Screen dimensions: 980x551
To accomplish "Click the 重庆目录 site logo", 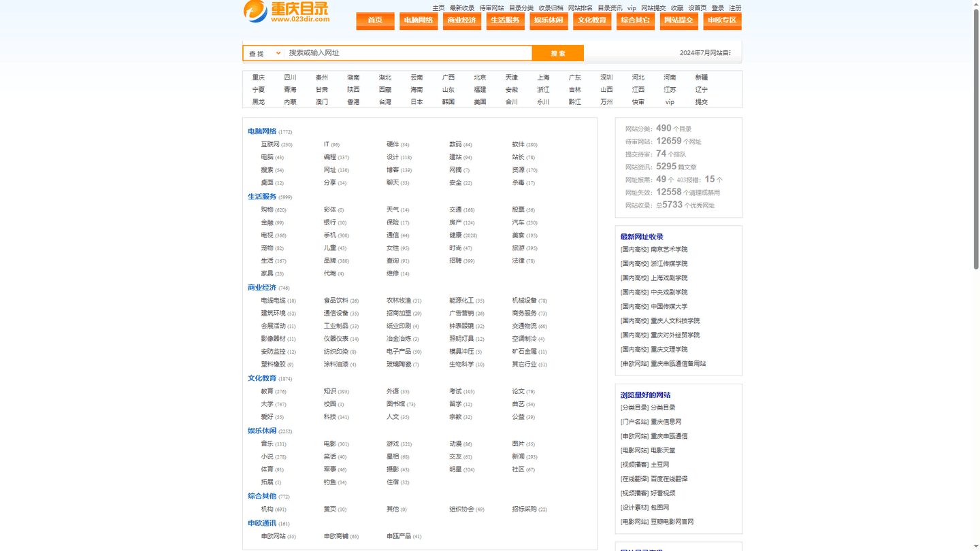I will (x=287, y=12).
